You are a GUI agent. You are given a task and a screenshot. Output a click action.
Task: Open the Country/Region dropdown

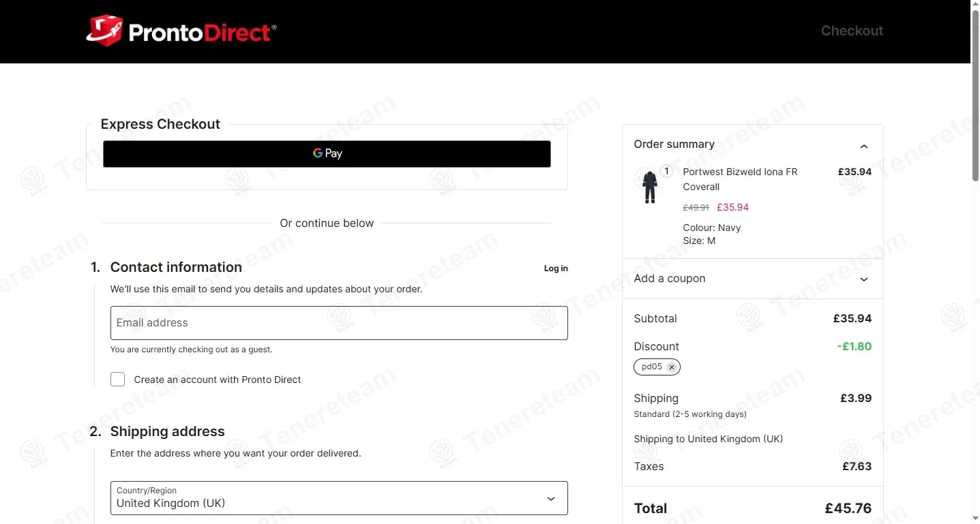point(339,498)
